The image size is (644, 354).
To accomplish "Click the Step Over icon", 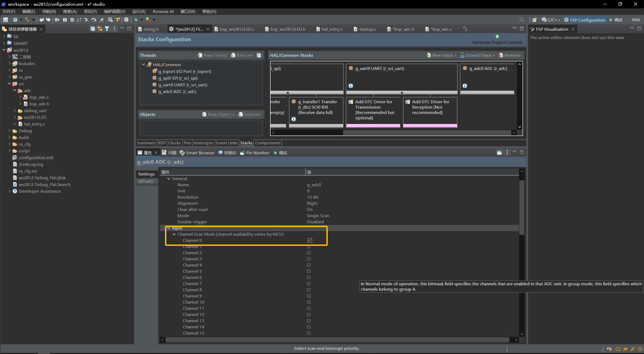I will tap(94, 20).
